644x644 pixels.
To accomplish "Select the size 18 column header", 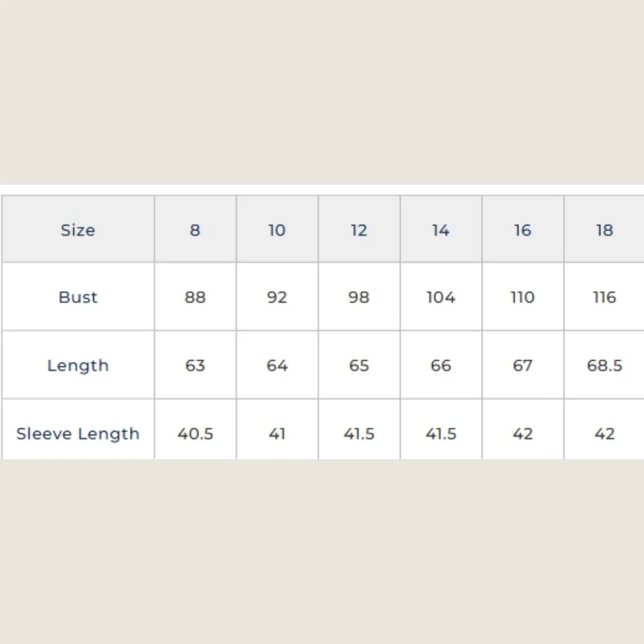I will (604, 229).
